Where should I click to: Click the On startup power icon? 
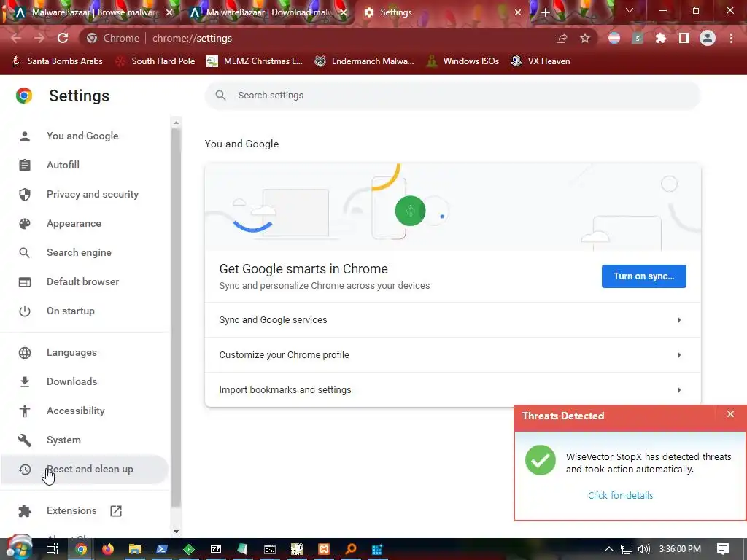tap(25, 311)
